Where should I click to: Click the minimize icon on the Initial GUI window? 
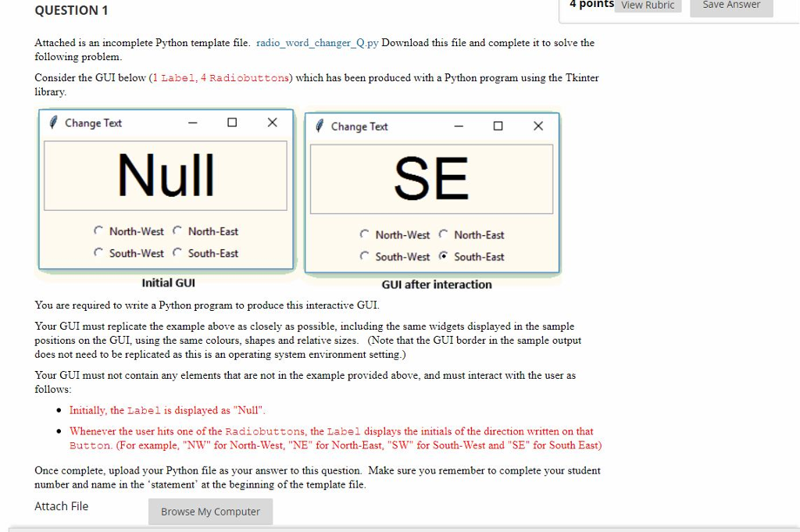click(x=191, y=123)
